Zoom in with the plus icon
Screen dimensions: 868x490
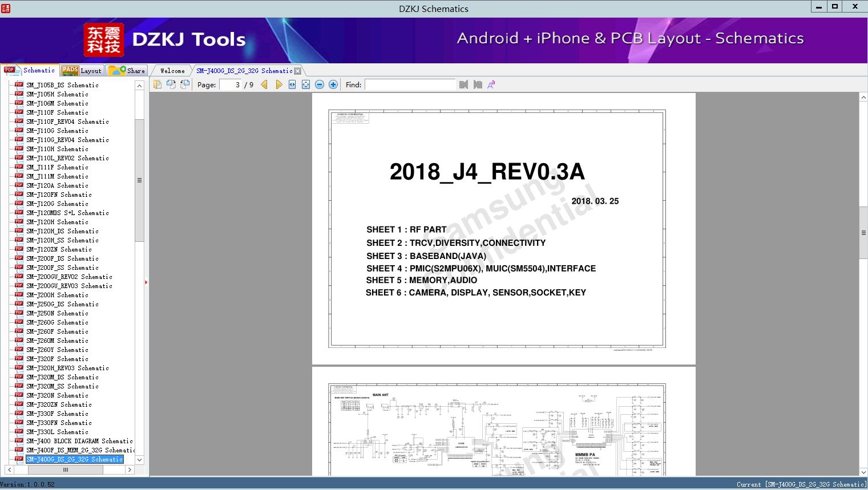[333, 84]
